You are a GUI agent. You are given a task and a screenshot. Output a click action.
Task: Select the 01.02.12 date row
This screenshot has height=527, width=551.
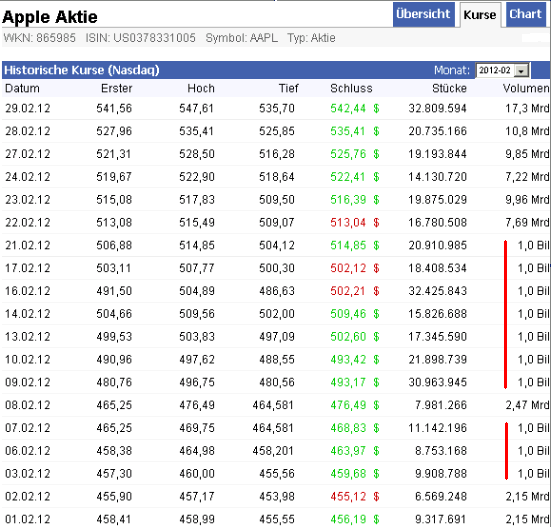pyautogui.click(x=276, y=519)
